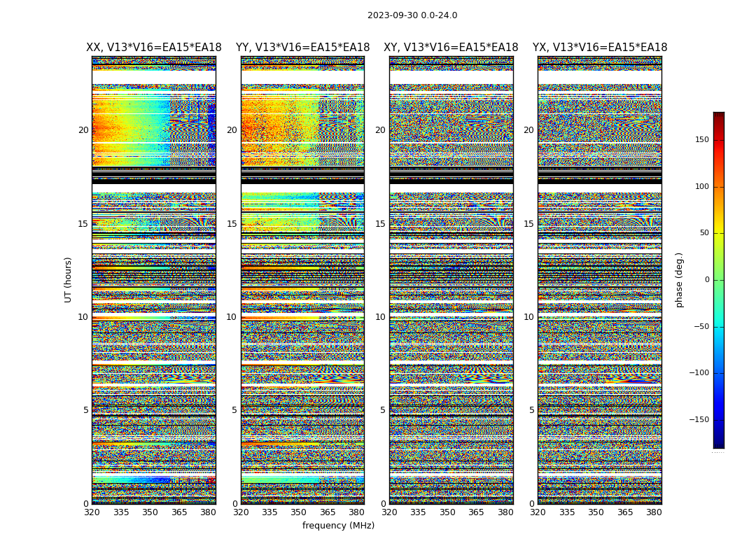Click the date title 2023-09-30 0.0-24.0

[412, 15]
